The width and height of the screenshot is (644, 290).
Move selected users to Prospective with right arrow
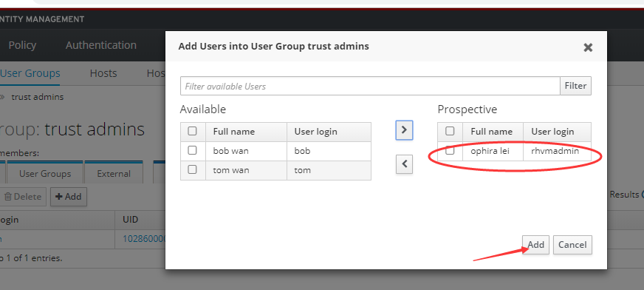[x=404, y=130]
